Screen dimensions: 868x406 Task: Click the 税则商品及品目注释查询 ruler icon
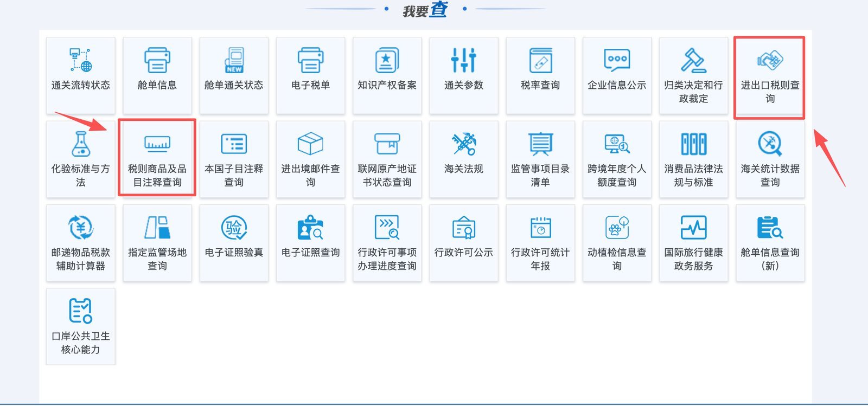coord(157,144)
